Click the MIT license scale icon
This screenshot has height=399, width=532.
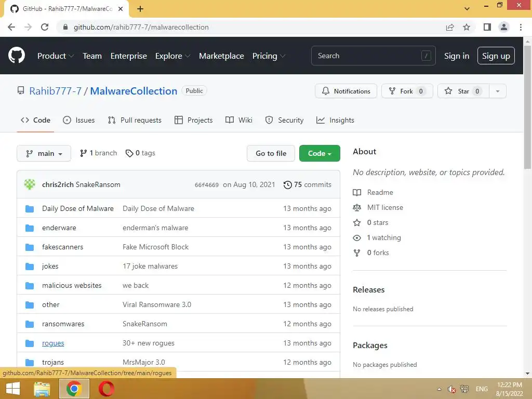click(x=357, y=207)
